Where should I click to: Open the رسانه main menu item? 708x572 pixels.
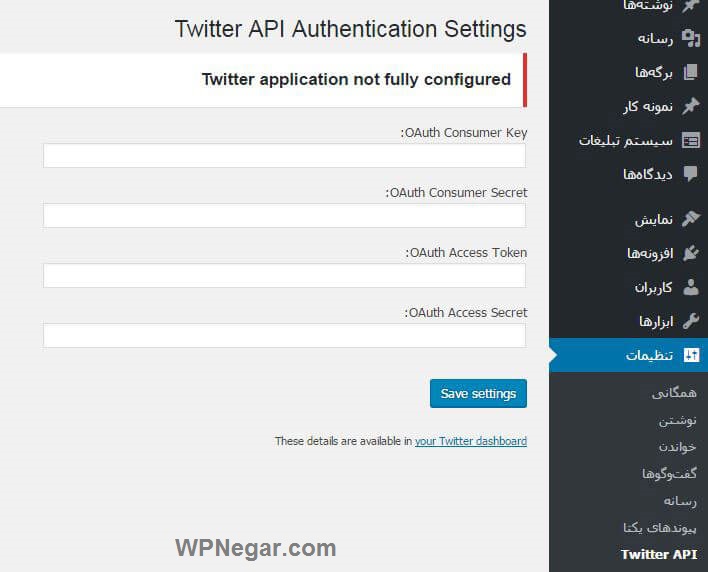(x=655, y=39)
